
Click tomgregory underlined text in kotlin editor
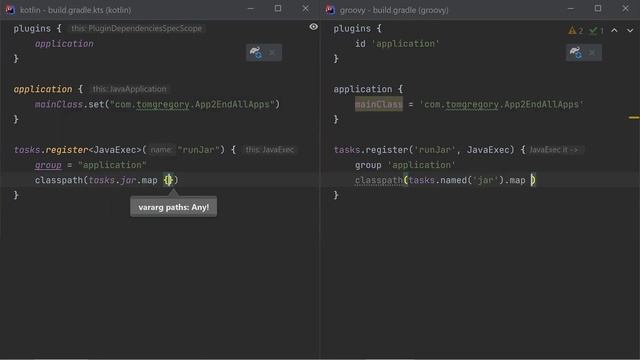[163, 105]
